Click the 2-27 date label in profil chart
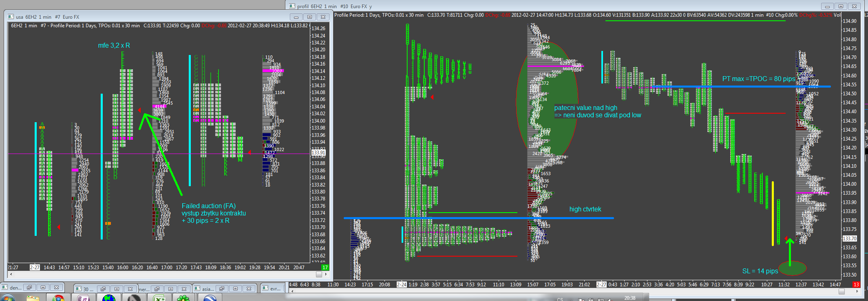 [x=601, y=285]
